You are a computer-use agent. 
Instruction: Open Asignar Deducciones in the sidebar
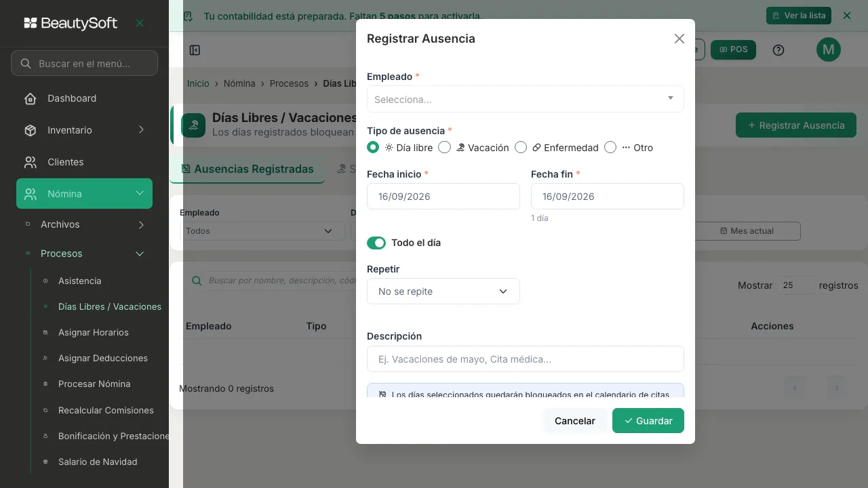click(102, 358)
